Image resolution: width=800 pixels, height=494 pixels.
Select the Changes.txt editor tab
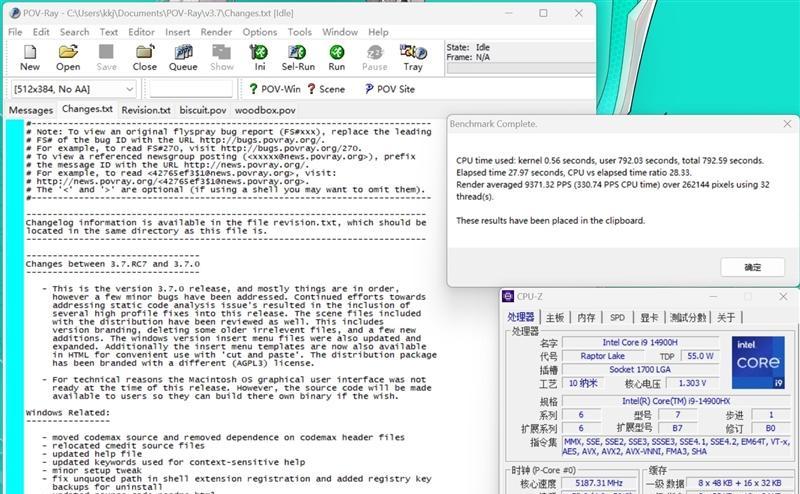[x=87, y=109]
